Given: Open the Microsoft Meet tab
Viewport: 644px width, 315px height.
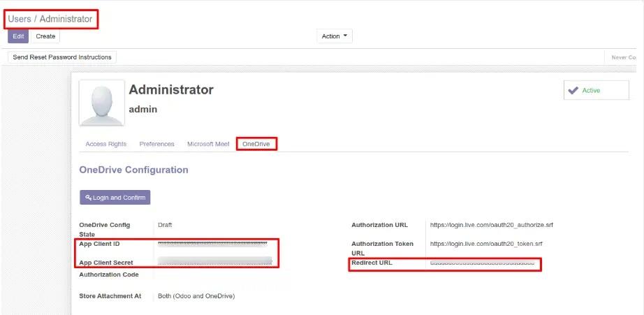Looking at the screenshot, I should [x=208, y=144].
